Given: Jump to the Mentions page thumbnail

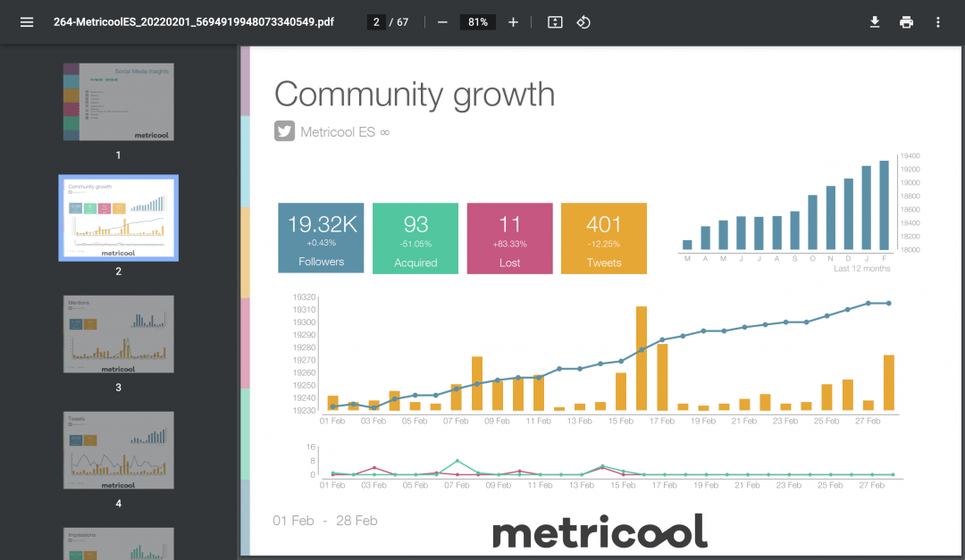Looking at the screenshot, I should (x=118, y=333).
